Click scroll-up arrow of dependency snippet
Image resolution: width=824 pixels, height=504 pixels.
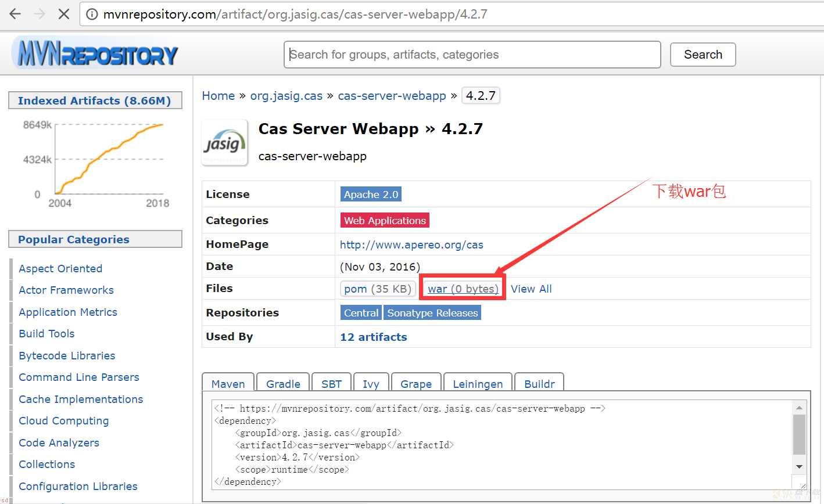pyautogui.click(x=800, y=408)
